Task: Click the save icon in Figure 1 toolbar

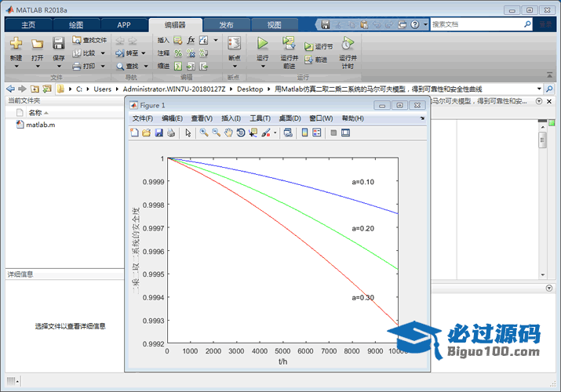Action: tap(158, 133)
